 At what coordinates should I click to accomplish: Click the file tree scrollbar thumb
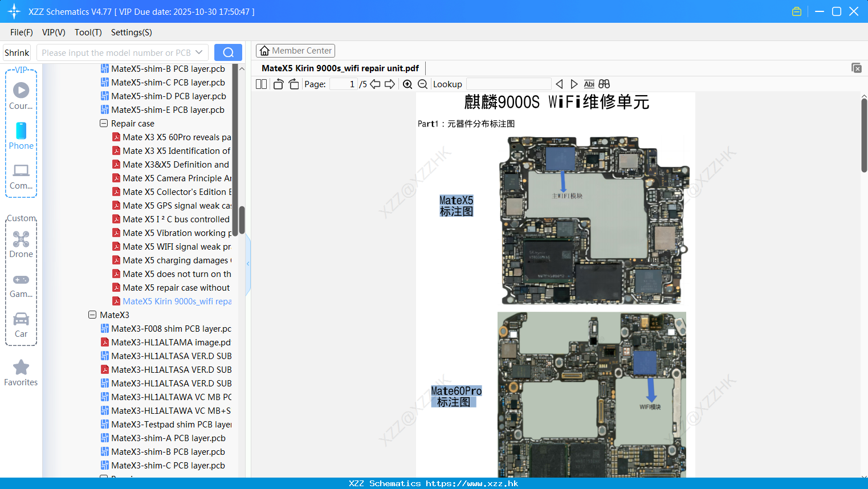(x=242, y=220)
